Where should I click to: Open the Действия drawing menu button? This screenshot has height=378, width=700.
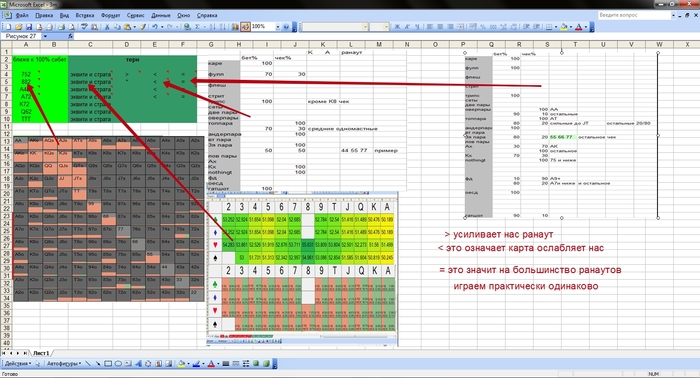[18, 364]
